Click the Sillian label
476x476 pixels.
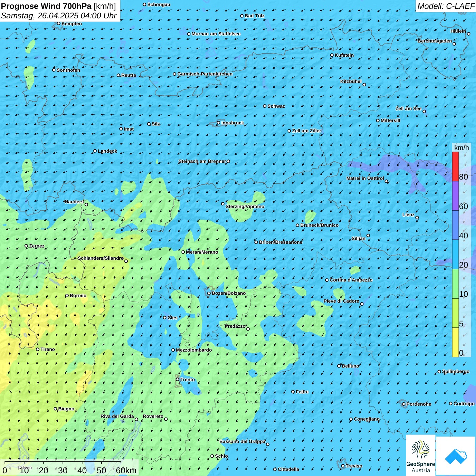click(x=358, y=238)
